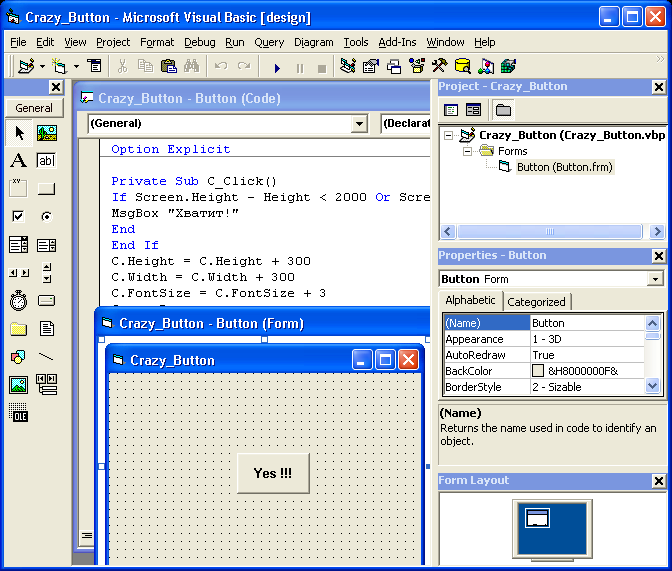The image size is (672, 571).
Task: Collapse the Forms folder node
Action: pos(467,151)
